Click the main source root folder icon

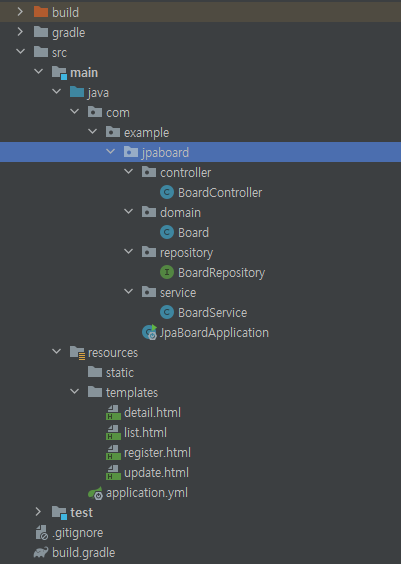(x=59, y=72)
